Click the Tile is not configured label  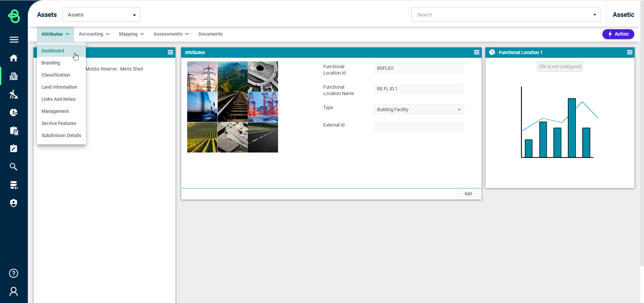pyautogui.click(x=560, y=67)
